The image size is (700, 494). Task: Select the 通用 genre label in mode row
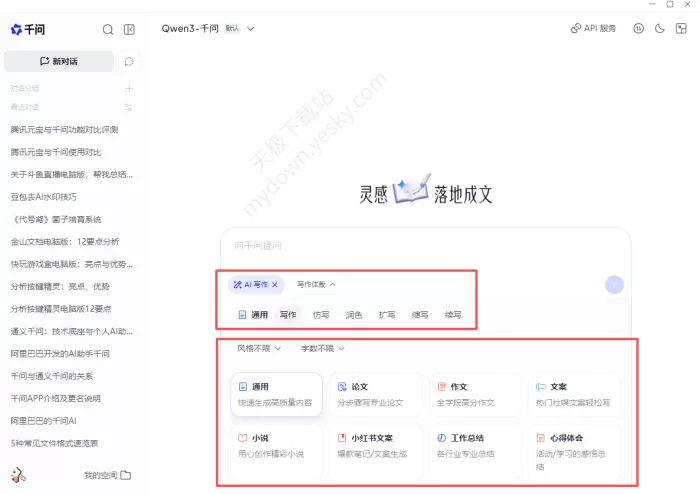pos(253,315)
